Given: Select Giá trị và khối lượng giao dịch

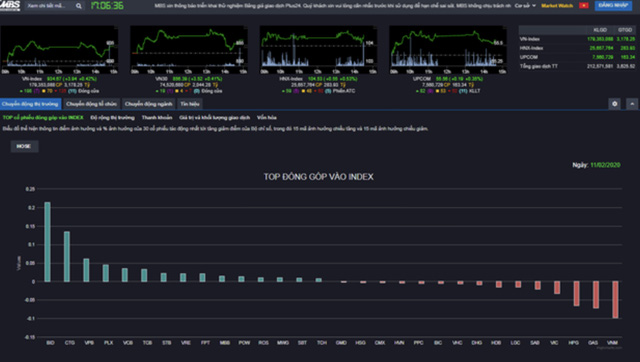Looking at the screenshot, I should (x=214, y=118).
